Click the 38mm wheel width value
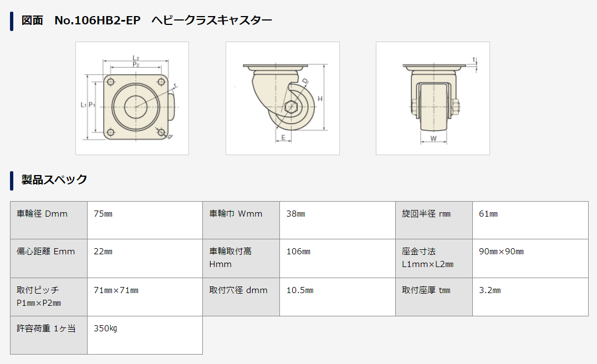The height and width of the screenshot is (364, 597). tap(296, 214)
